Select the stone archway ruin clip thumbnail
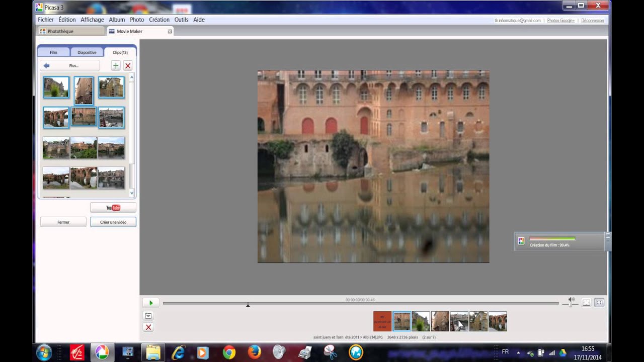644x362 pixels. [x=111, y=87]
